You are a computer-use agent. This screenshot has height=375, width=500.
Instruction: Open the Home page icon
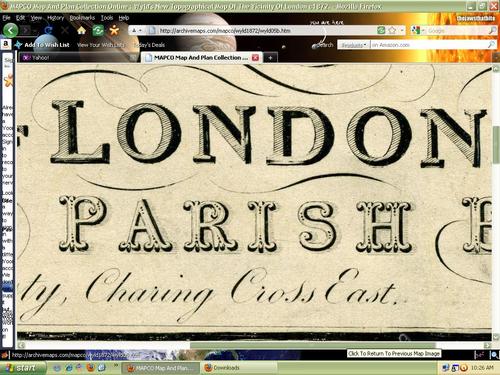pos(81,31)
